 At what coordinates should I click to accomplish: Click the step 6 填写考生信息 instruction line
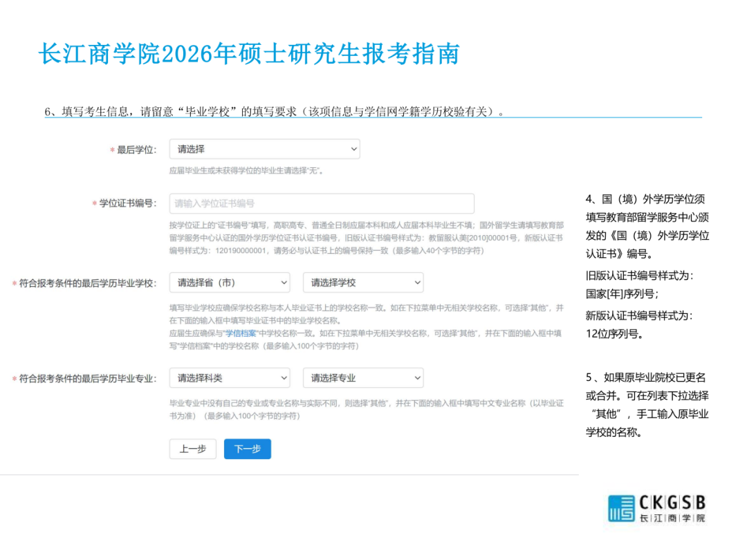(x=275, y=111)
